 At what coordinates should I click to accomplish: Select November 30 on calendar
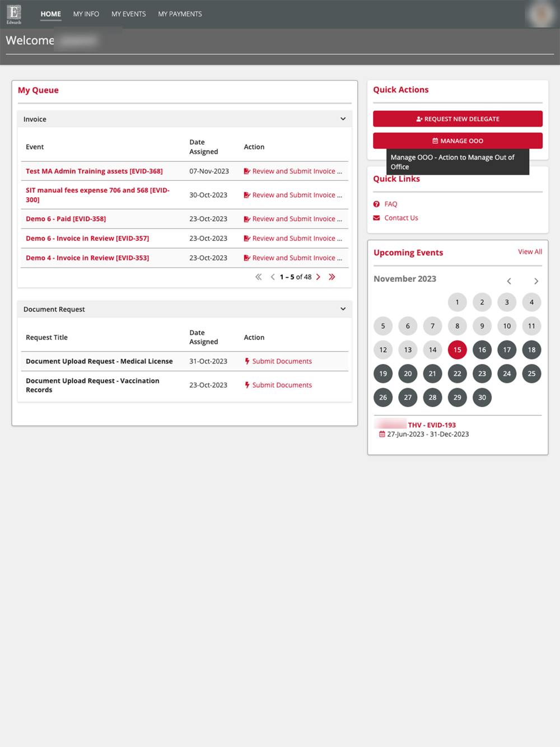(x=482, y=398)
